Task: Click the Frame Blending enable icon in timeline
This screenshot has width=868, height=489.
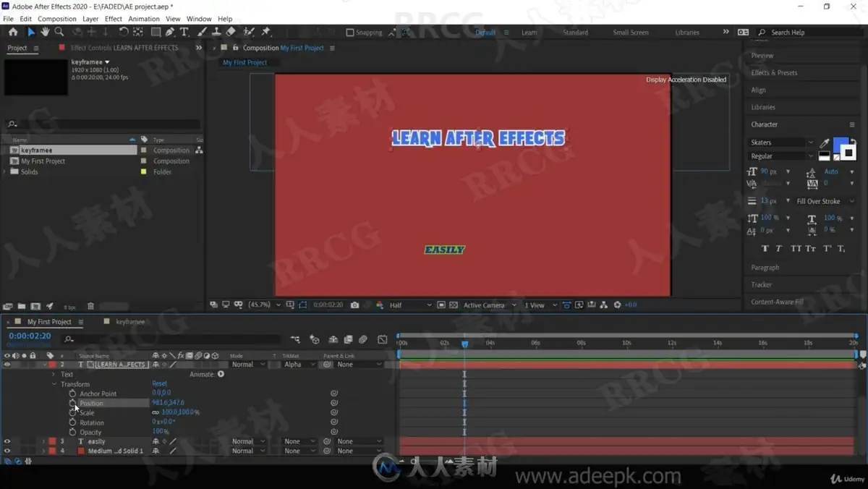Action: tap(348, 339)
